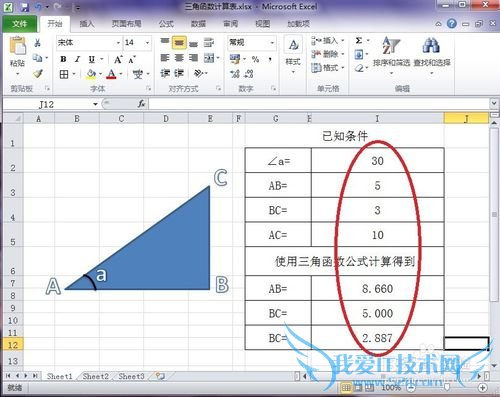Screen dimensions: 500x397
Task: Click the Clear eraser icon
Action: 359,68
